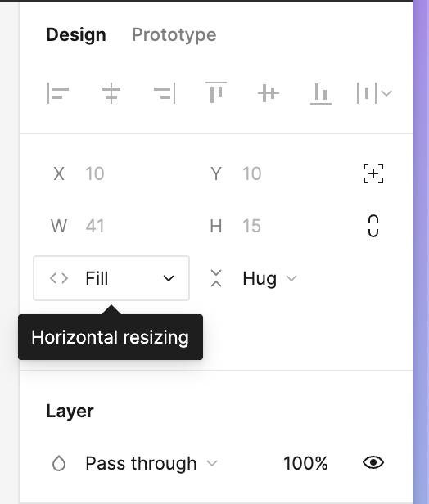Open more distribute options chevron
Screen dimensions: 429x504
click(x=386, y=93)
